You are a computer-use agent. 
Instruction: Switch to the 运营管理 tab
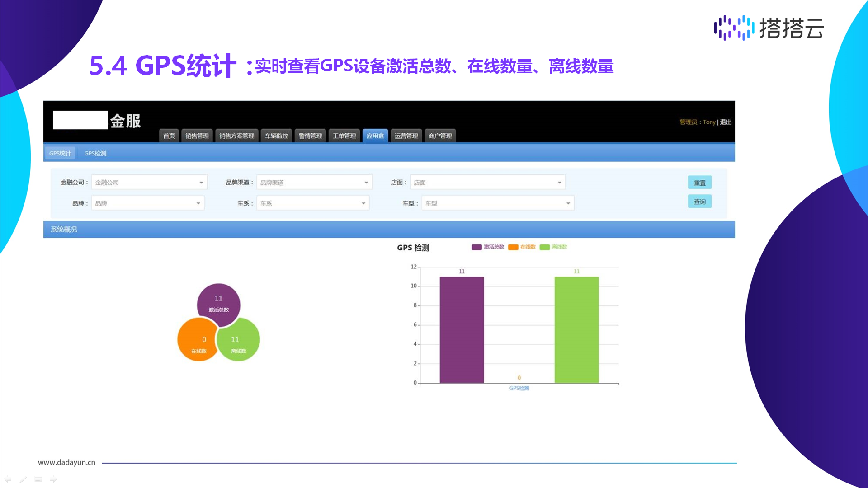(406, 136)
